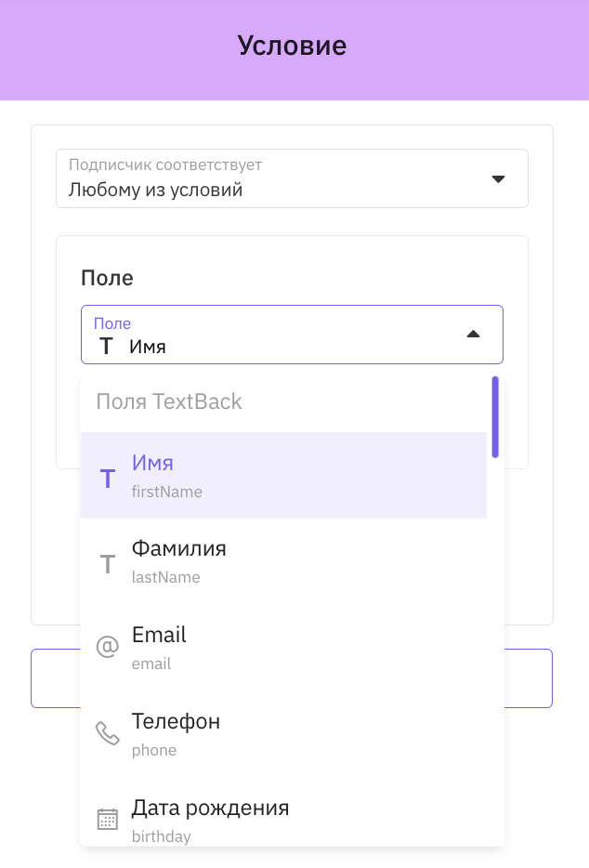Select the Телефон option label

point(176,721)
